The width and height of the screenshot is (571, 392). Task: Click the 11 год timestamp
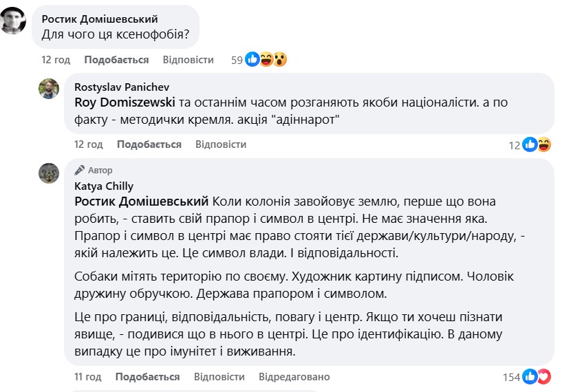click(87, 377)
